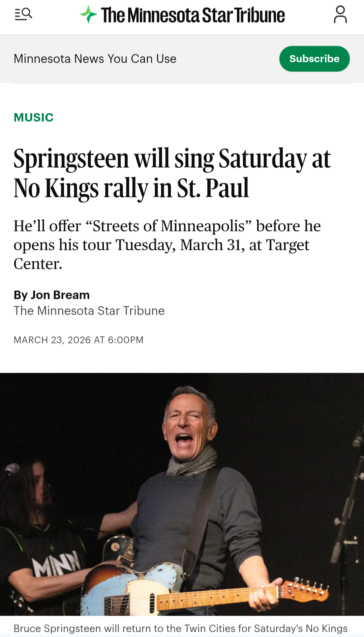Open the user account profile icon
The width and height of the screenshot is (364, 637).
340,15
